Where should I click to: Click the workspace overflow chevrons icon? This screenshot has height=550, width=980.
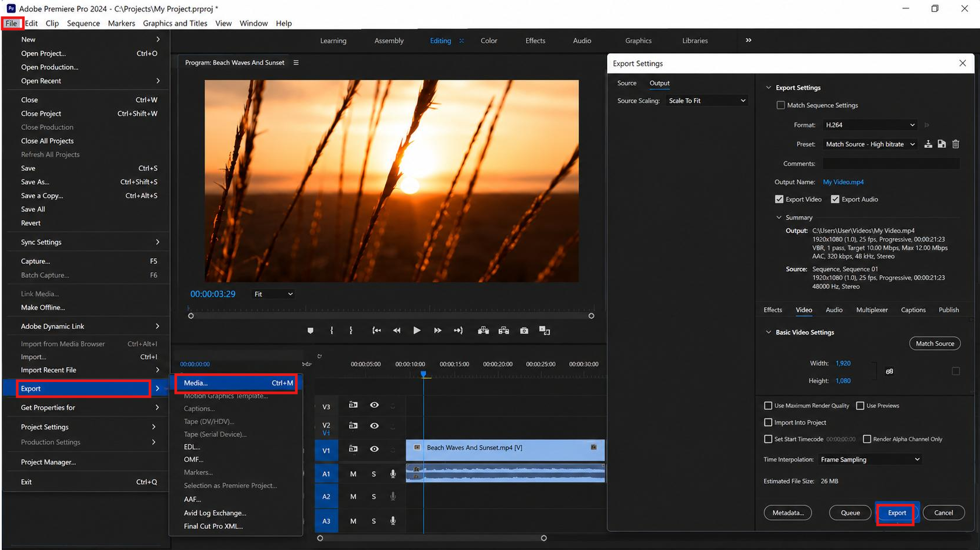point(748,40)
